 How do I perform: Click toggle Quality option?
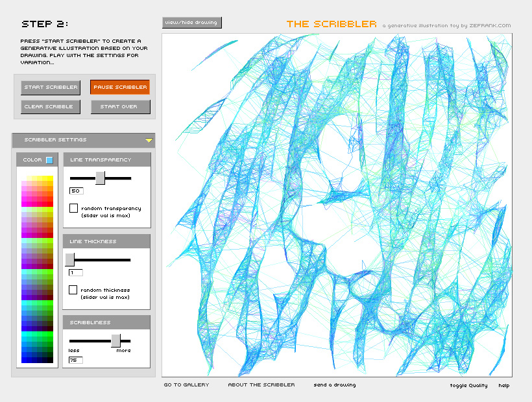468,386
